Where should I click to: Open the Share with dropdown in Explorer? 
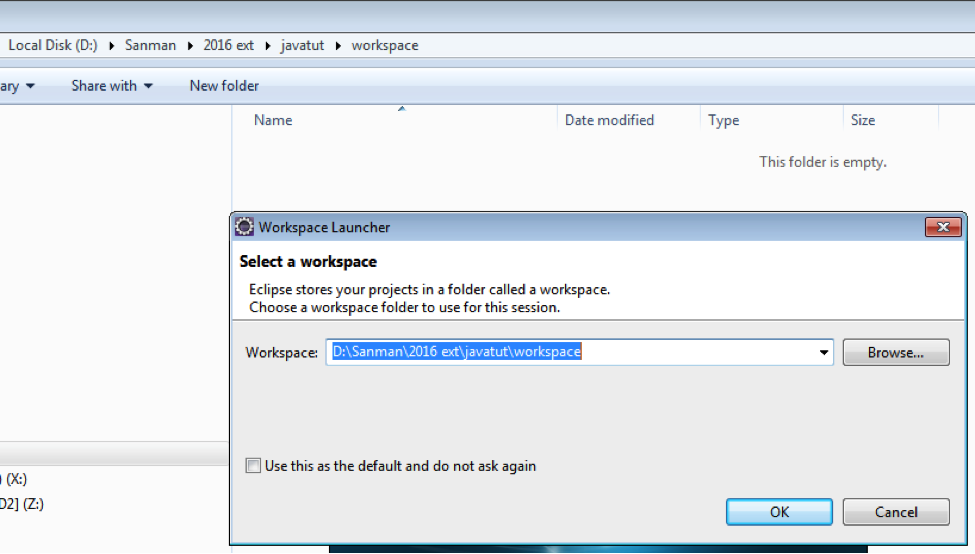[112, 86]
